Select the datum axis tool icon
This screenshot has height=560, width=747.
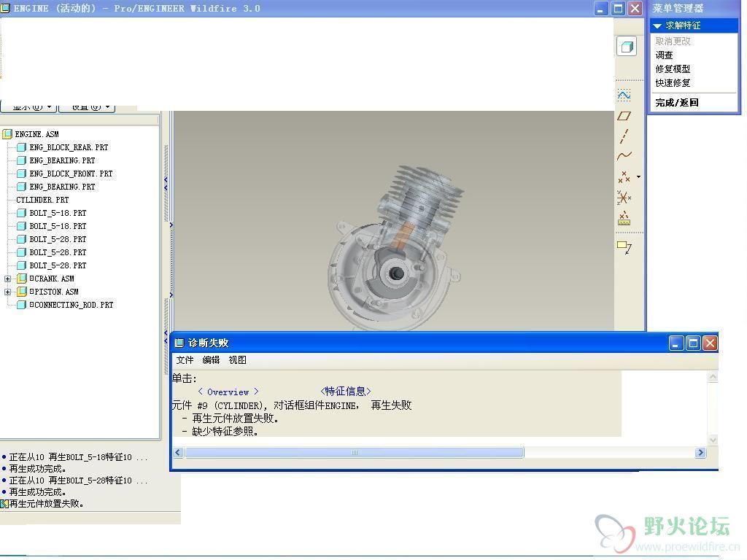point(624,136)
